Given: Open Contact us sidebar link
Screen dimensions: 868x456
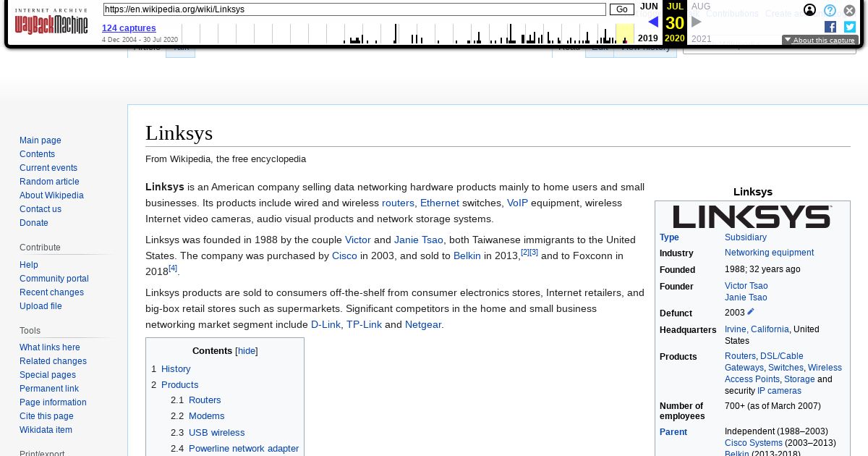Looking at the screenshot, I should [41, 209].
